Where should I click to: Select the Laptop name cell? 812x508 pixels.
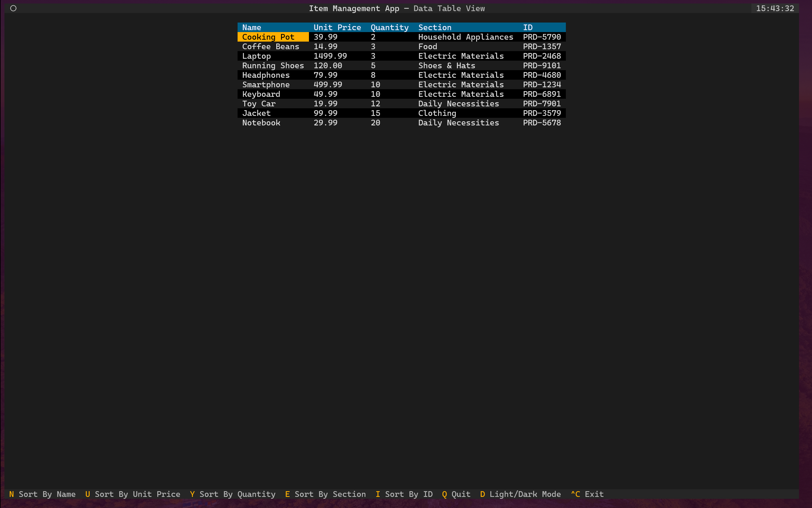click(x=273, y=56)
